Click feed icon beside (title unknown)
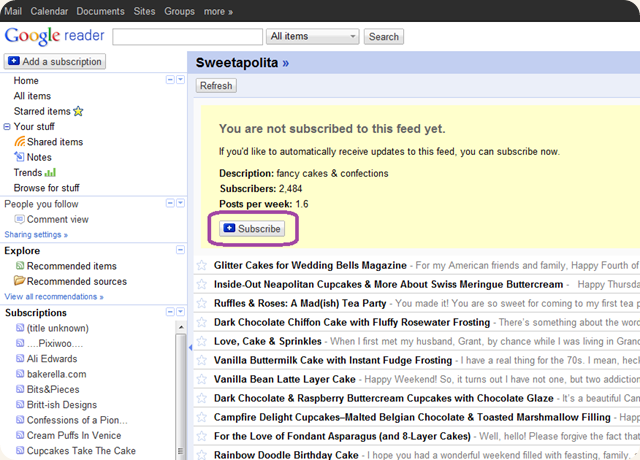This screenshot has height=460, width=640. coord(20,328)
